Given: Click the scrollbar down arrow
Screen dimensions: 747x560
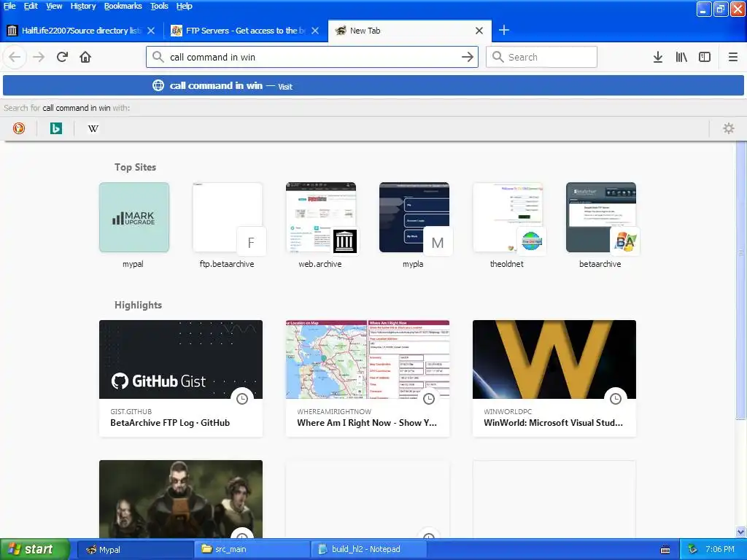Looking at the screenshot, I should [x=740, y=532].
